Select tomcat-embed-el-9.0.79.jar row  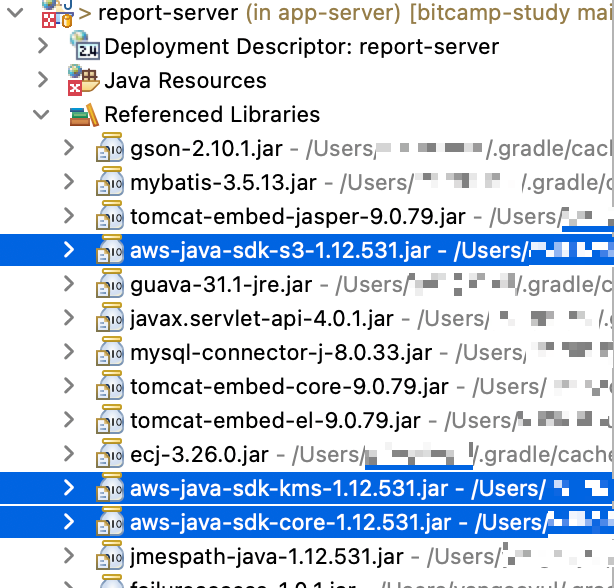307,420
